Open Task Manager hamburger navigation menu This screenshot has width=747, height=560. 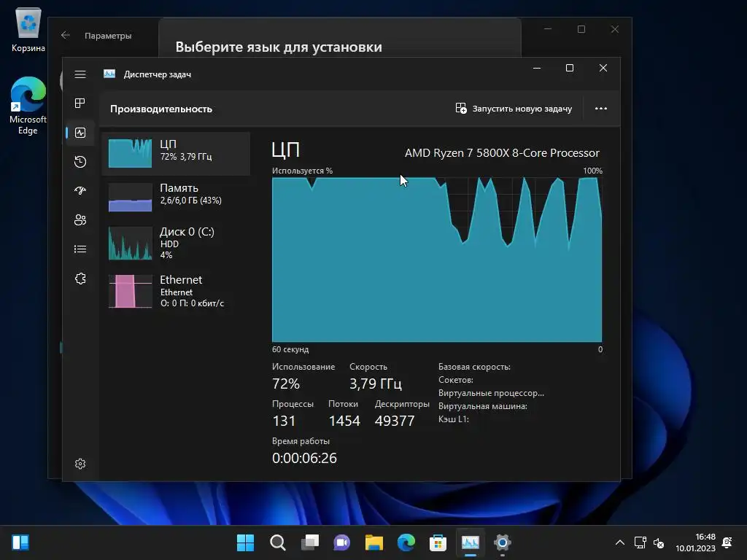click(x=80, y=74)
